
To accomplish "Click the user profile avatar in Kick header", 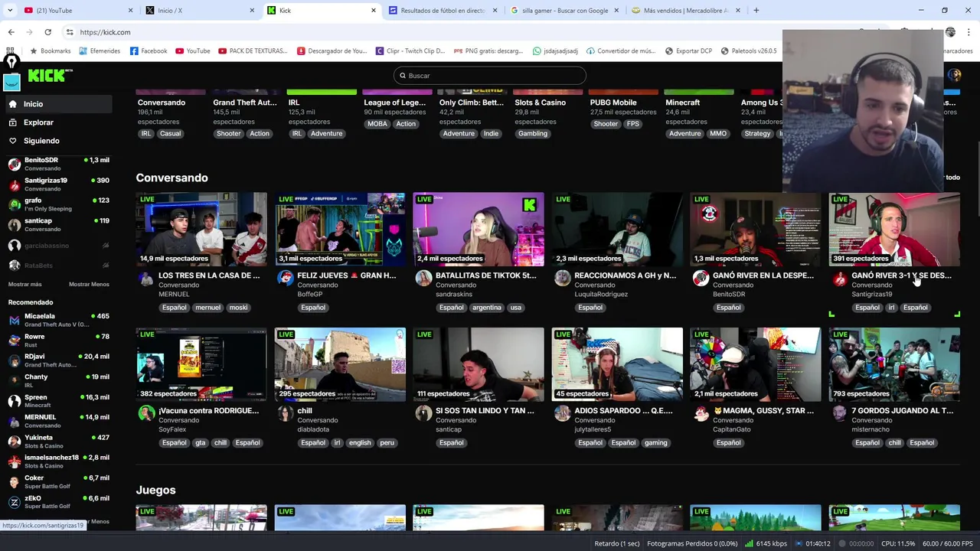I will coord(954,75).
